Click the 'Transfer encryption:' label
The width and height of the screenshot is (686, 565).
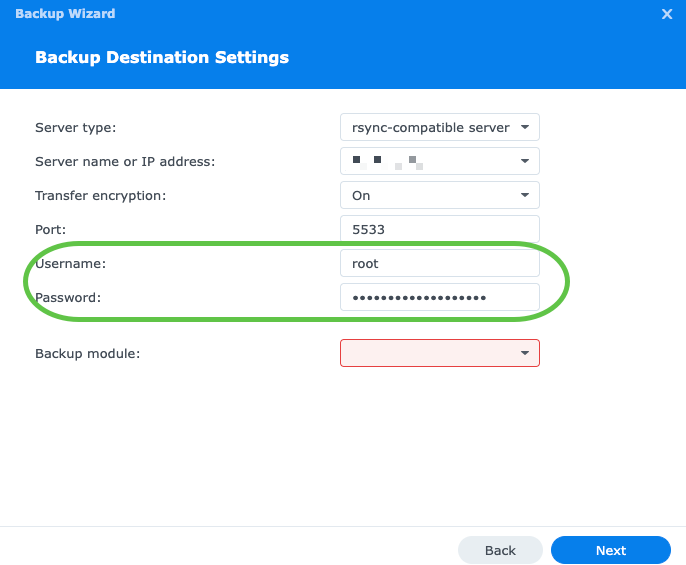pyautogui.click(x=101, y=196)
